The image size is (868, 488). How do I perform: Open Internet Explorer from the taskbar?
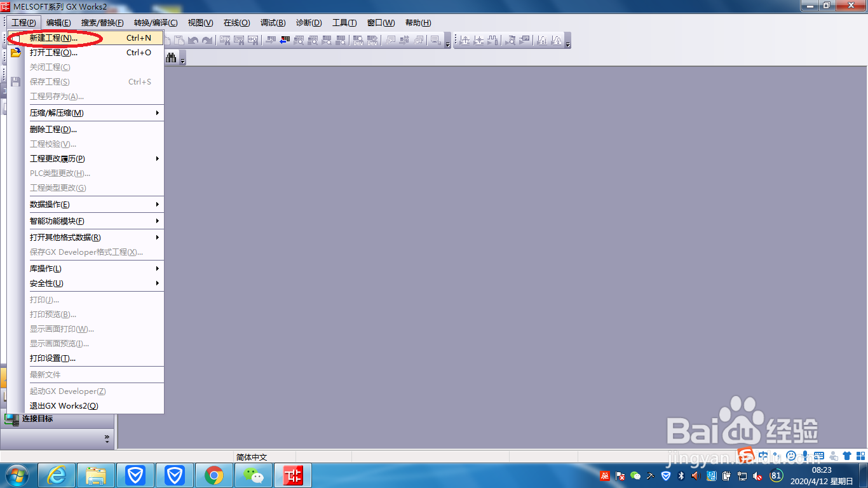pyautogui.click(x=57, y=475)
